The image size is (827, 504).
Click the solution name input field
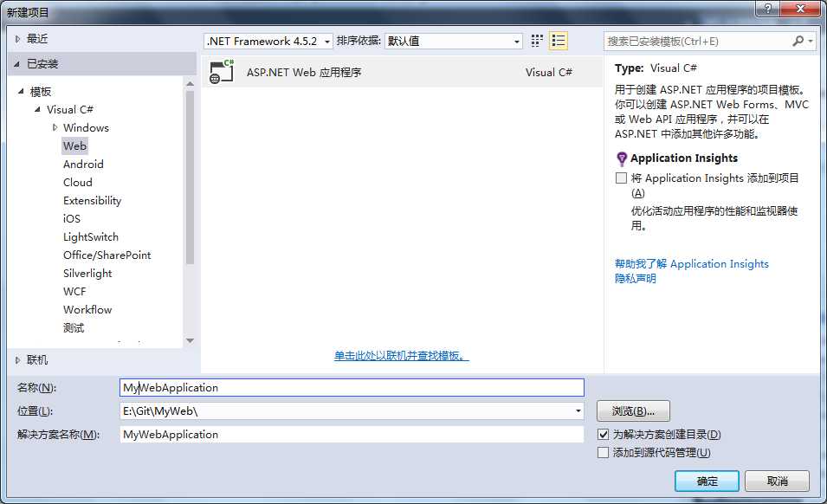pos(352,435)
